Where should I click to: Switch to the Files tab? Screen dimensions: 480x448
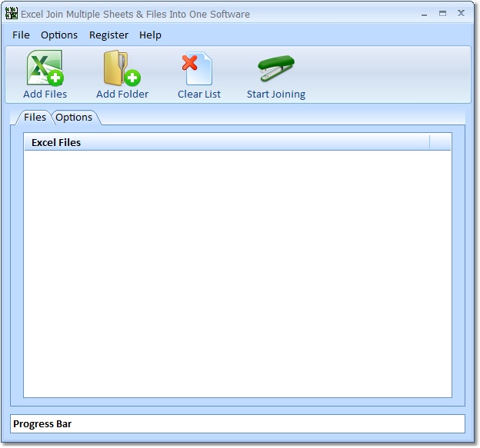point(35,117)
